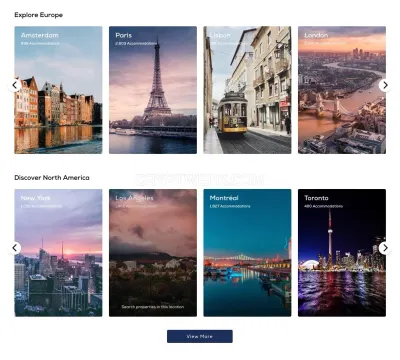Image resolution: width=400 pixels, height=360 pixels.
Task: Click next arrow in Explore Europe carousel
Action: click(385, 85)
